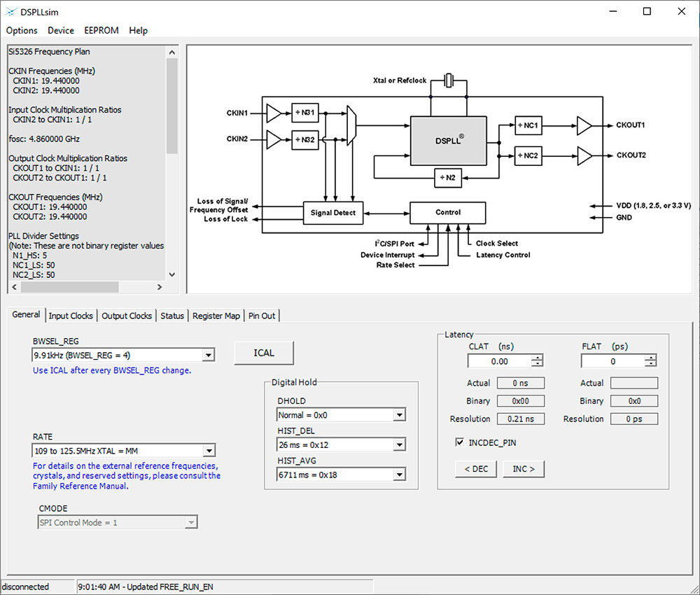Screen dimensions: 700x595
Task: Open the HIST_AVG dropdown
Action: click(399, 474)
